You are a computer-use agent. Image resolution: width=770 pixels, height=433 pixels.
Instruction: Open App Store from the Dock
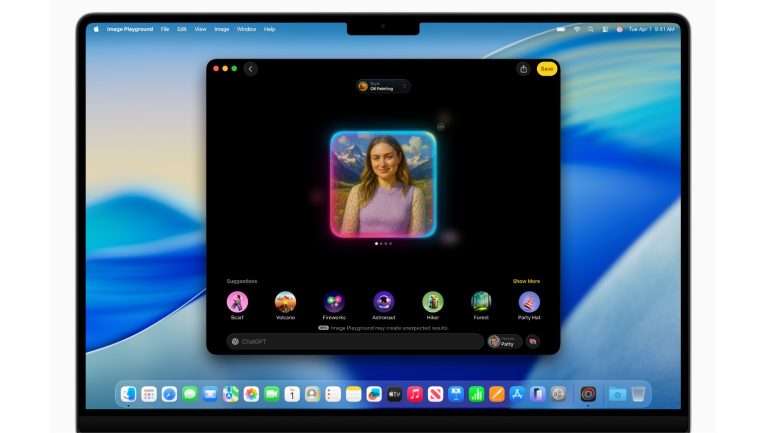[517, 394]
